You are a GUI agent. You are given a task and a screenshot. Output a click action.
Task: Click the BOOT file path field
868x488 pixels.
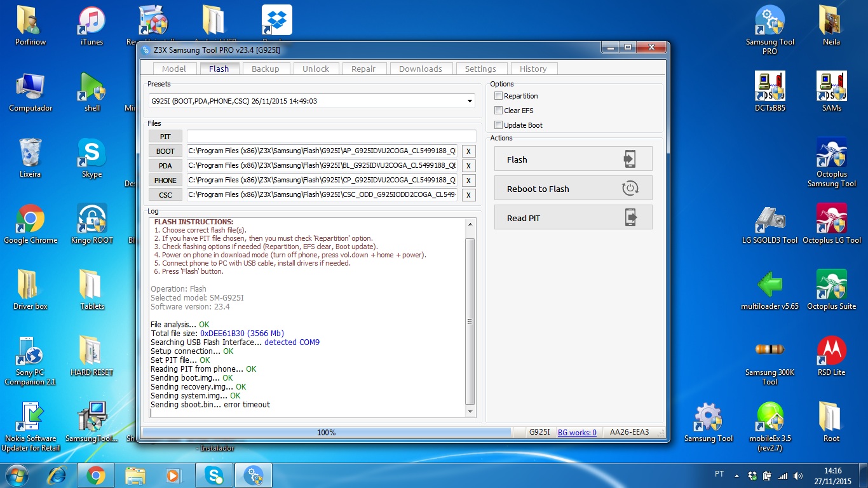(x=322, y=151)
